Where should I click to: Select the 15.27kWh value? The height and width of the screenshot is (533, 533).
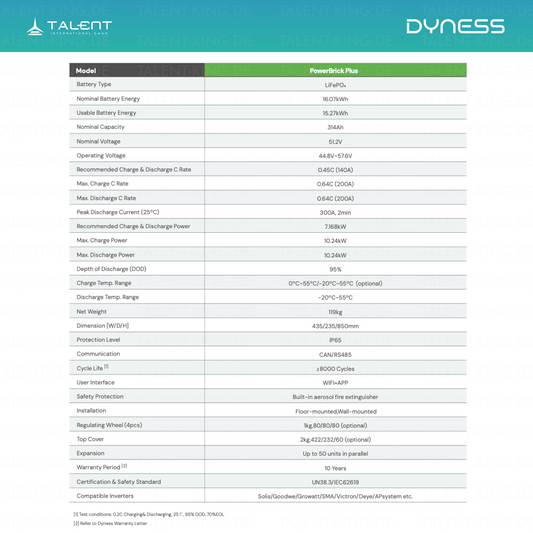pyautogui.click(x=335, y=113)
